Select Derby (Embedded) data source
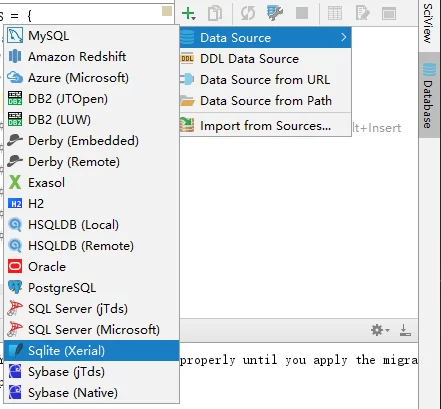 [92, 141]
